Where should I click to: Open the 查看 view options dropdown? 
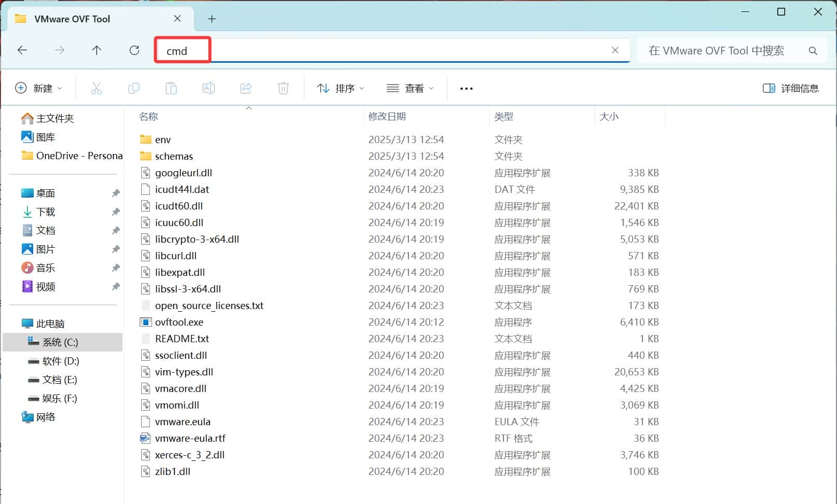point(410,88)
